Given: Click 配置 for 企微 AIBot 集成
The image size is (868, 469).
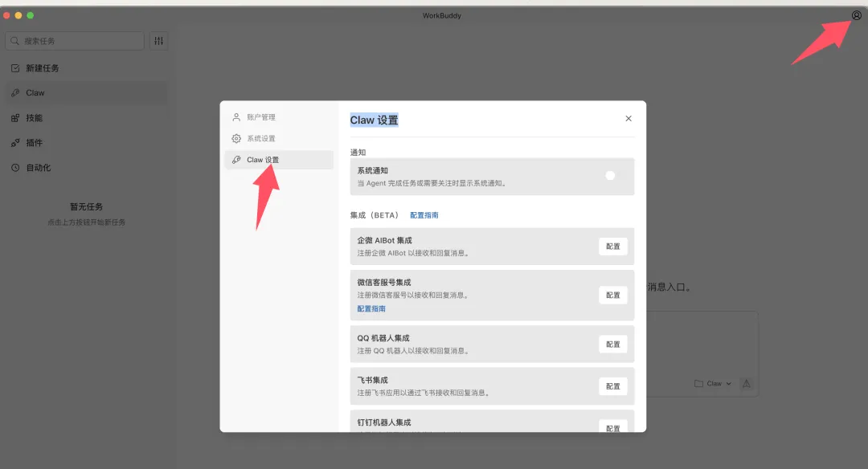Looking at the screenshot, I should (612, 247).
